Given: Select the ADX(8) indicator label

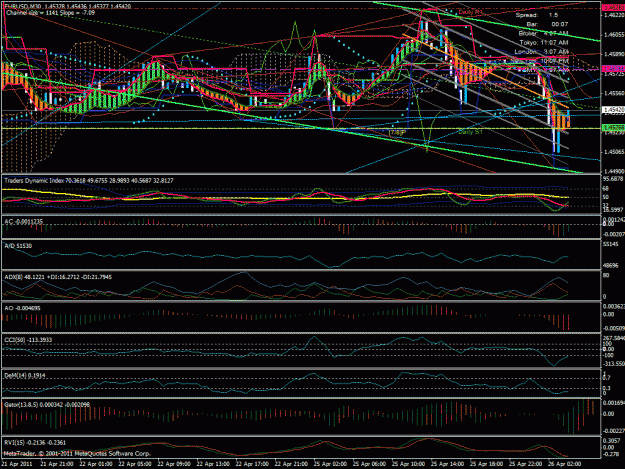Looking at the screenshot, I should click(x=58, y=277).
